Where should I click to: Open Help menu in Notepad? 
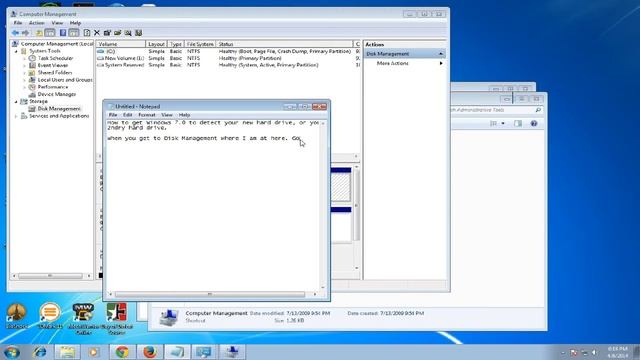pos(184,115)
